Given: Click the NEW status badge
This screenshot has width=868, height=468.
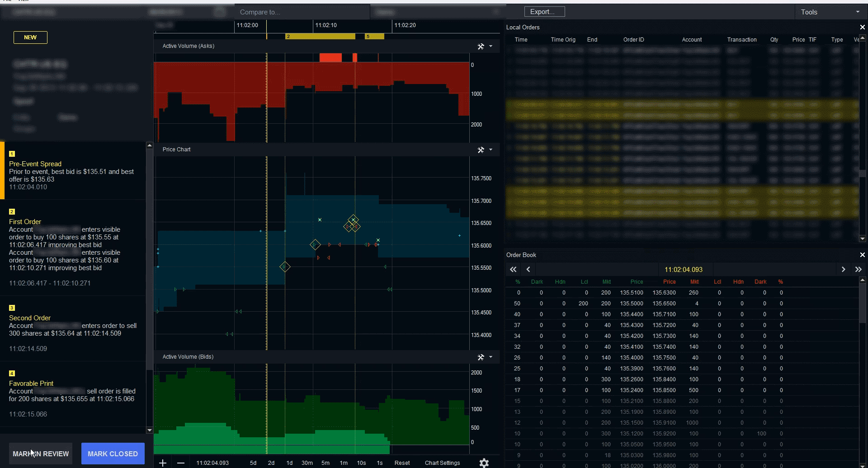Looking at the screenshot, I should 30,37.
